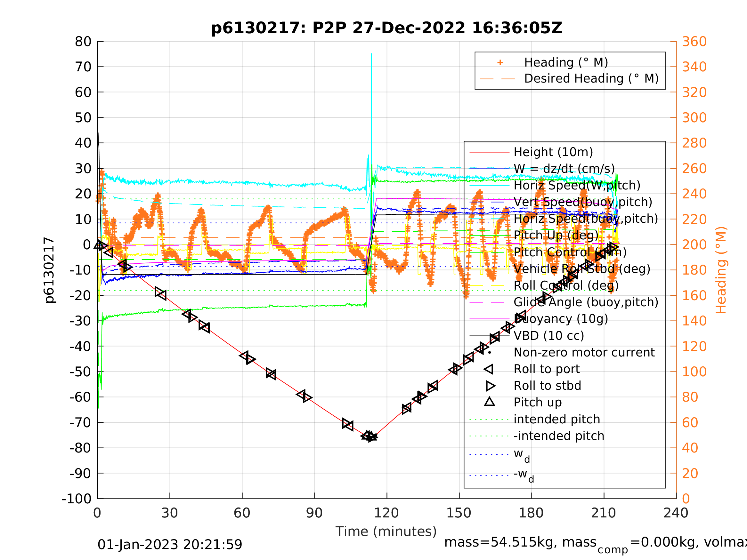Click the -100 tick on left axis
Viewport: 747px width, 560px height.
(77, 499)
